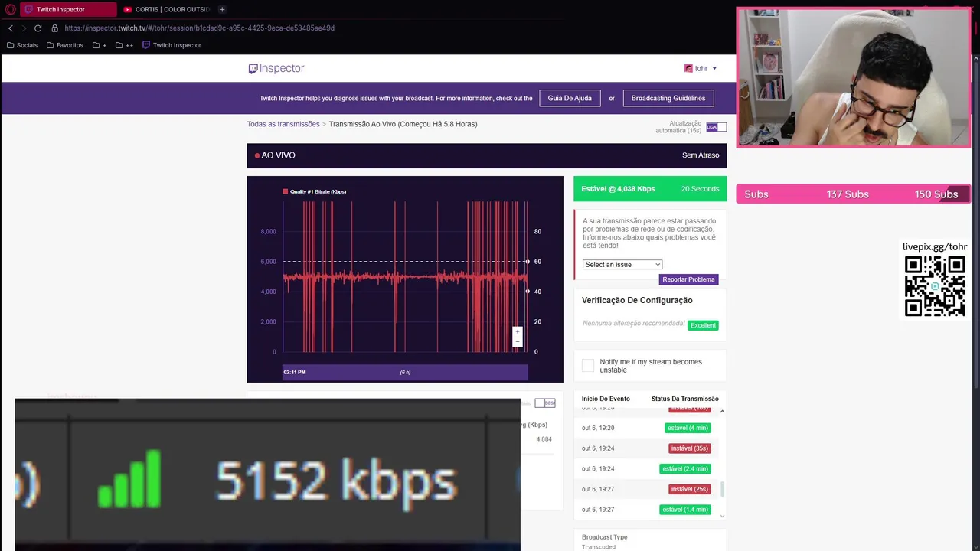
Task: Click the 'AO VIVO' live indicator
Action: click(275, 155)
